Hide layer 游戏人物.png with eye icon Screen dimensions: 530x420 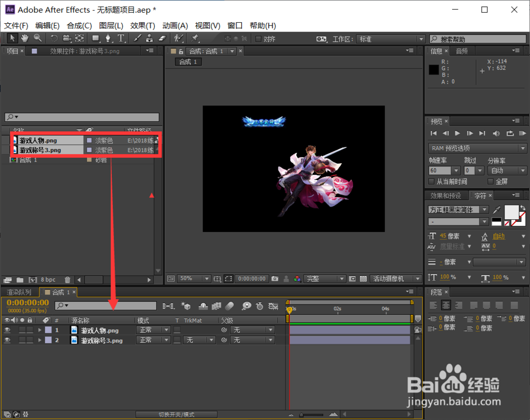click(x=7, y=330)
